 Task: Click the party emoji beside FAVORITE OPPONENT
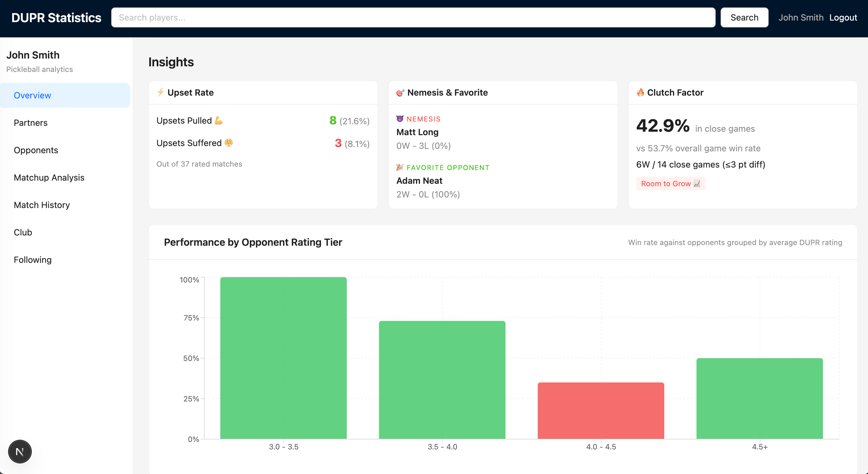(x=400, y=167)
